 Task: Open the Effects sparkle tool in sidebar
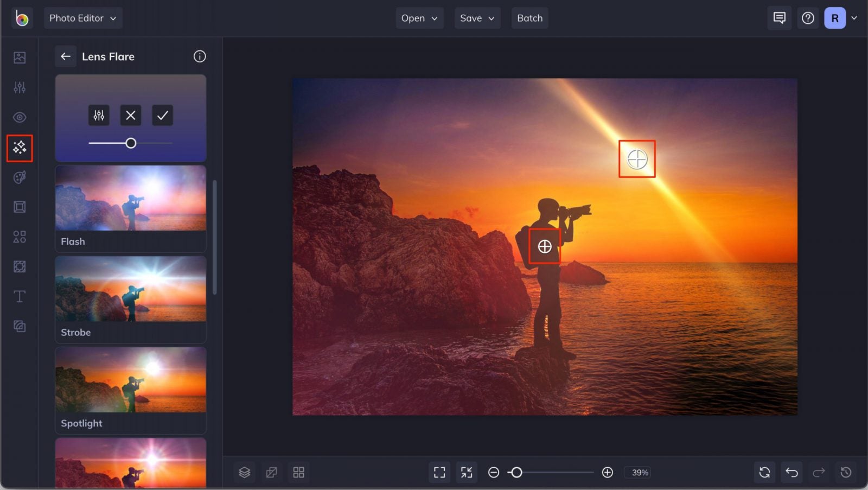click(20, 148)
